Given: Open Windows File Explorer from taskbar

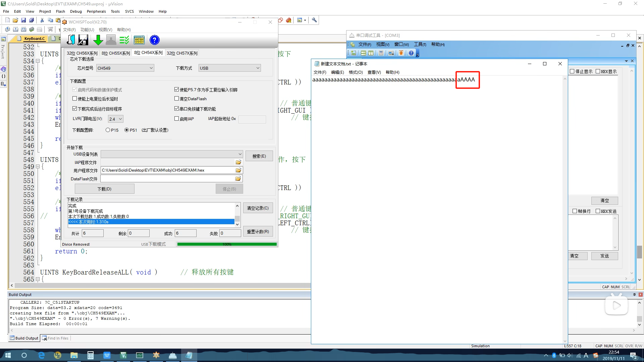Looking at the screenshot, I should tap(74, 355).
